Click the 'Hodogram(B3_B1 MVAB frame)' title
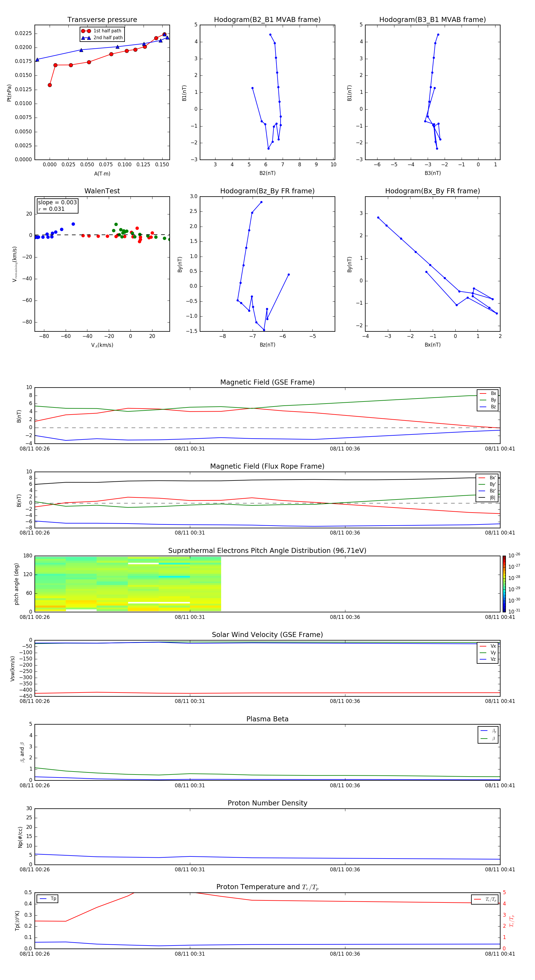 pyautogui.click(x=432, y=19)
